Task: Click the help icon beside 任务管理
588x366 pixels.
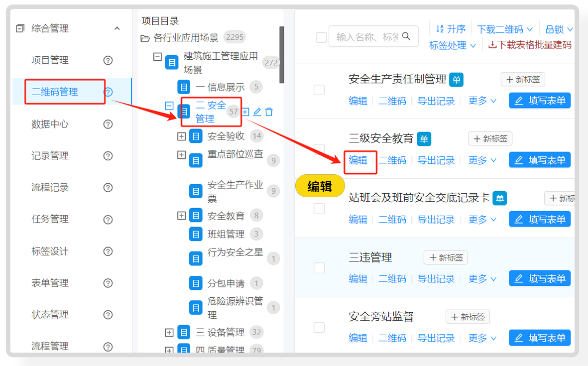Action: click(x=108, y=220)
